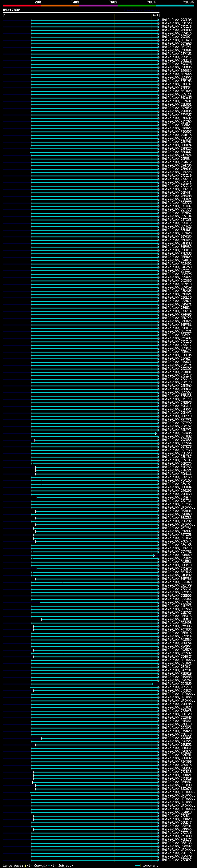Select label UniRef100_C0LEJ2
Image resolution: width=197 pixels, height=868 pixels.
(176, 60)
